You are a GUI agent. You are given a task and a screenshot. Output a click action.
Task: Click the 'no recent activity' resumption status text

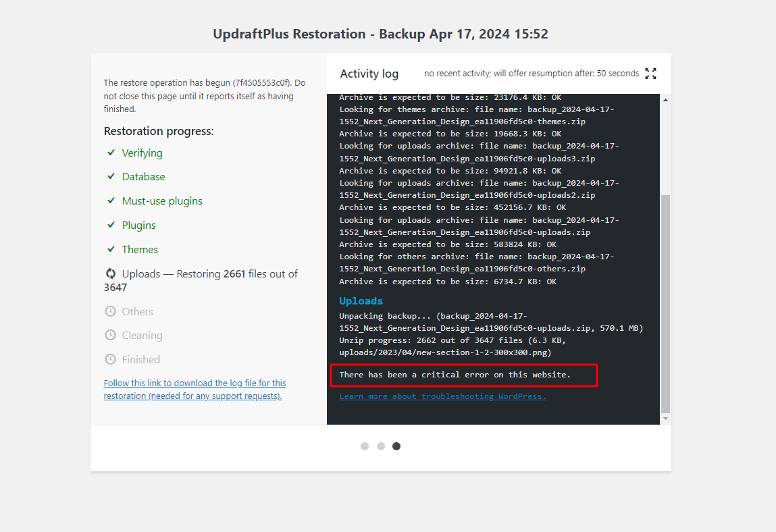532,73
